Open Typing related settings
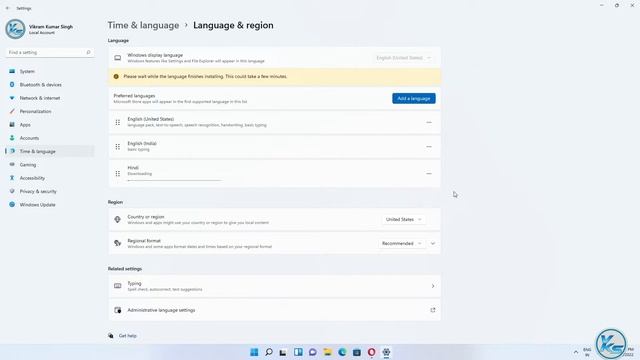 274,286
